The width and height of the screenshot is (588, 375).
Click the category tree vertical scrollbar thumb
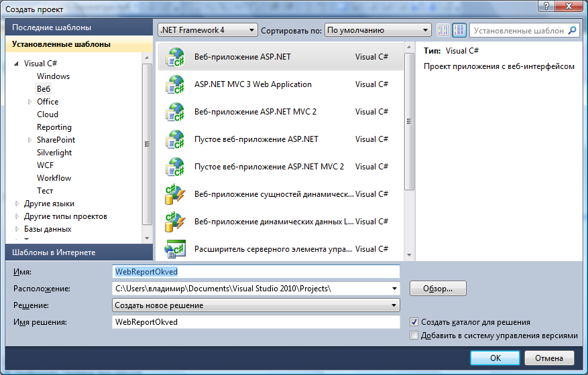147,144
